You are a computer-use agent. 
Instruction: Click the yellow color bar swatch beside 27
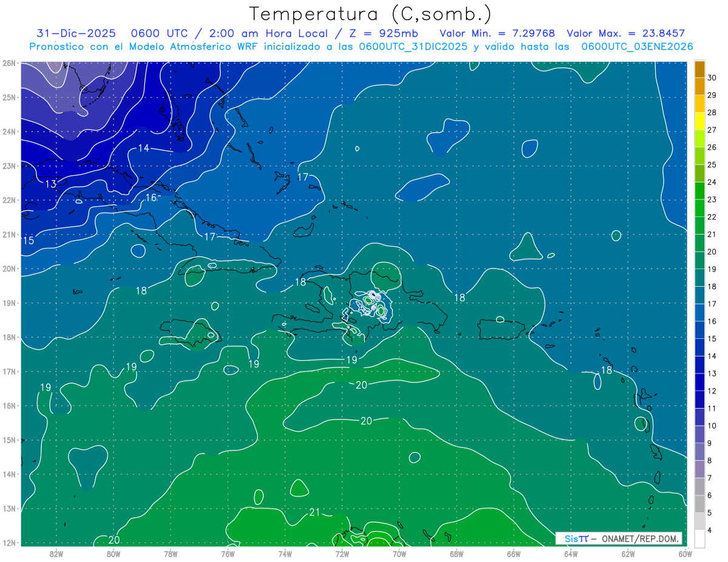[699, 121]
